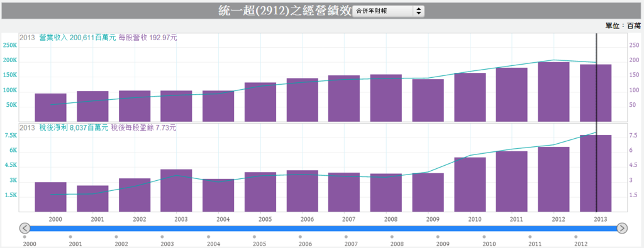Click the 2005 EPS bar in the 稅後淨利 chart
644x248 pixels.
260,192
